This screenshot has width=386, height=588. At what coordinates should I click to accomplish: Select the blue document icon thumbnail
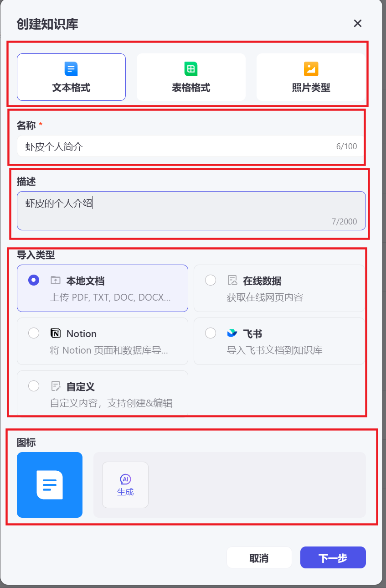(50, 485)
